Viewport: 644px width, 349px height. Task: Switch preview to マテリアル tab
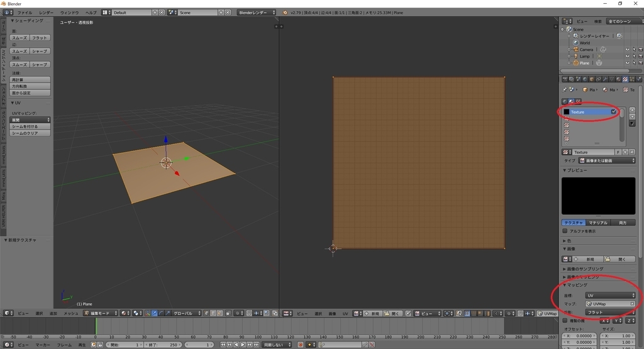tap(597, 223)
